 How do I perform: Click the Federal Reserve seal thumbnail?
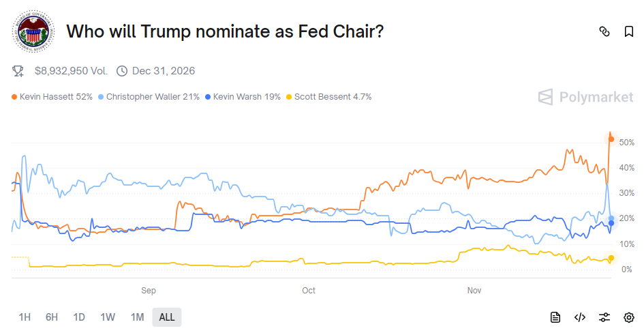pyautogui.click(x=34, y=31)
